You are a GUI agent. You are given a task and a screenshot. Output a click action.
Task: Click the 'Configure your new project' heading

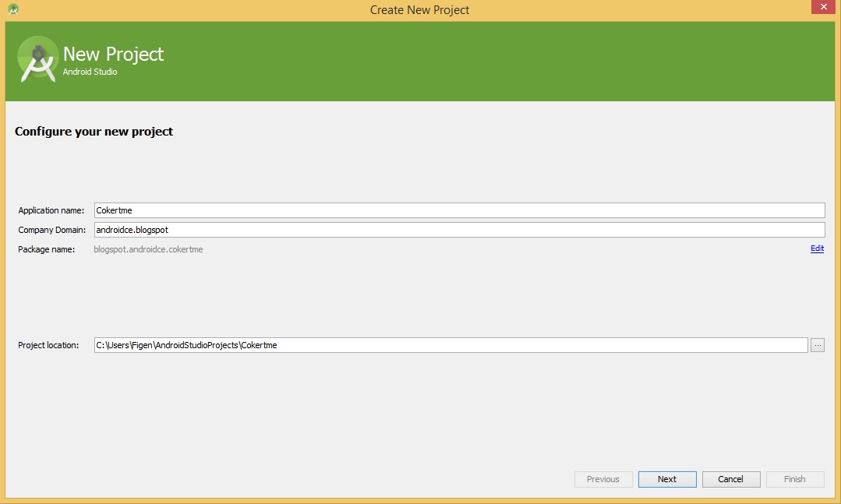click(94, 132)
